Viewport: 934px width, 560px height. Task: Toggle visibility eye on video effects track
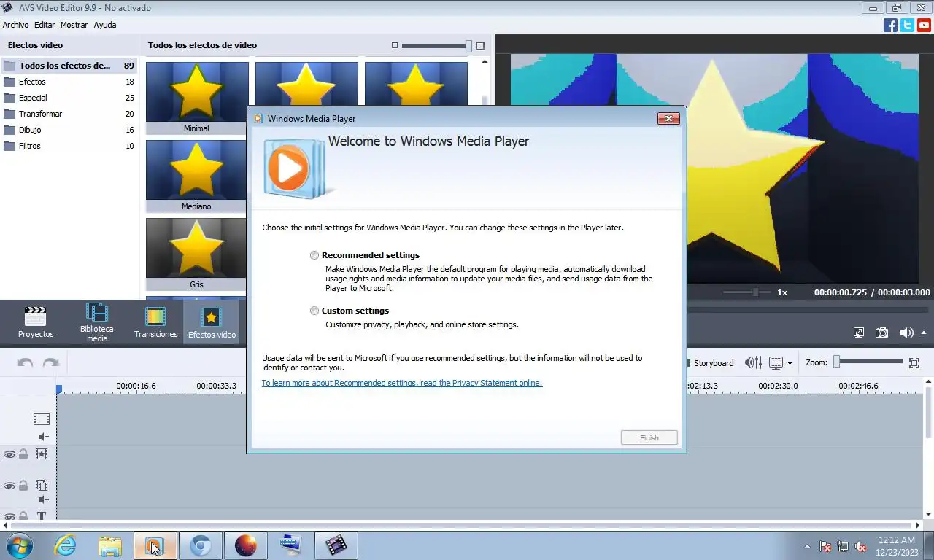click(x=9, y=454)
